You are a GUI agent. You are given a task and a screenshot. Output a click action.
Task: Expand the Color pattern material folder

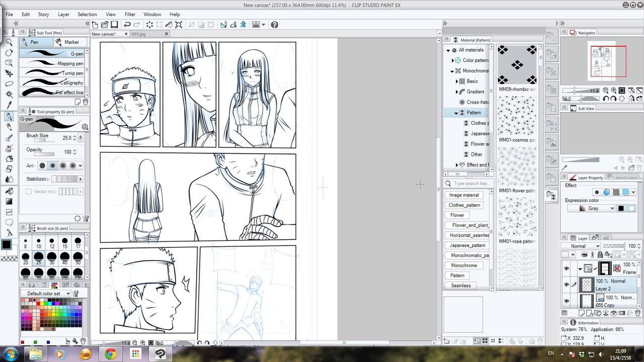coord(452,60)
